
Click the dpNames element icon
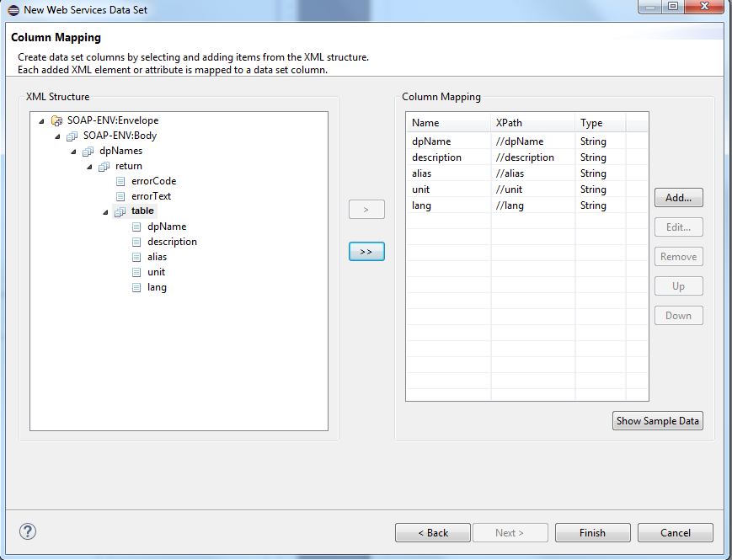point(88,152)
